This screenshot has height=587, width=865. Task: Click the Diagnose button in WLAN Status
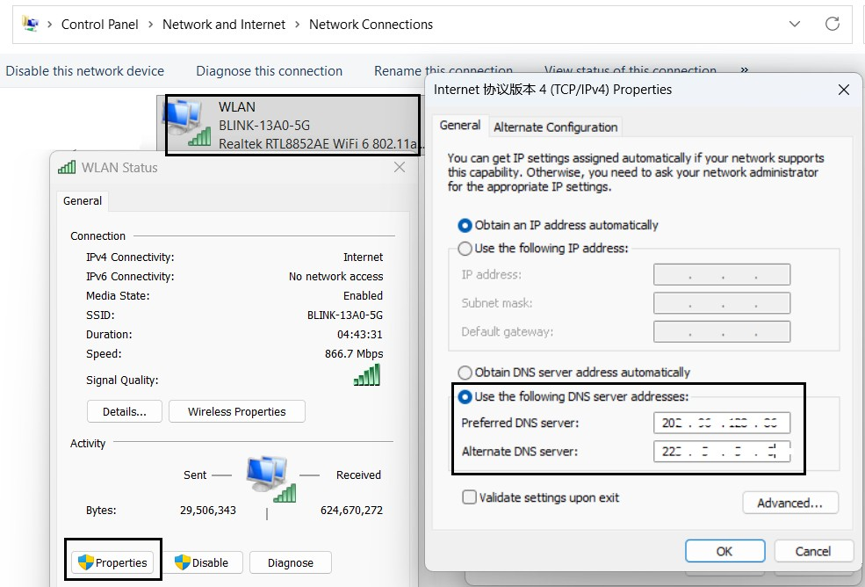click(290, 563)
